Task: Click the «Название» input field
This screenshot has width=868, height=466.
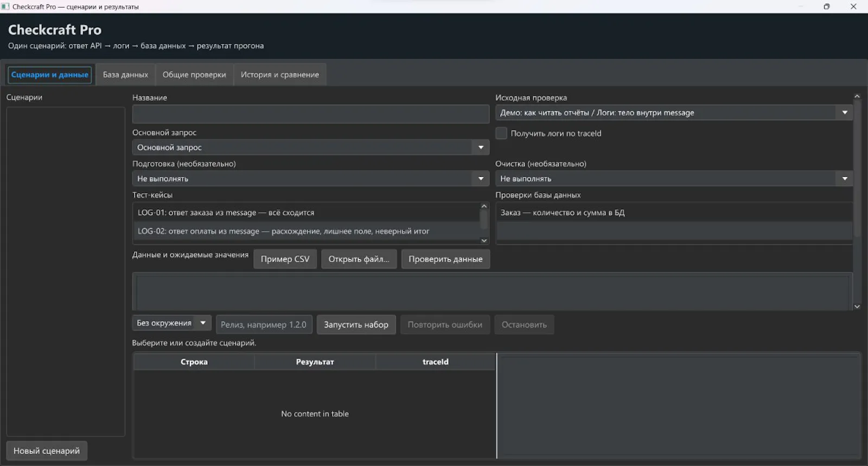Action: click(x=311, y=114)
